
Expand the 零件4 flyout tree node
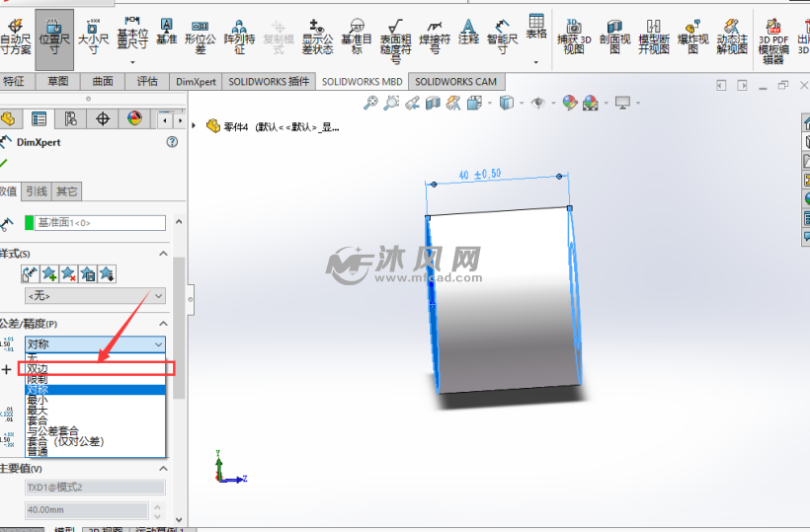(194, 125)
